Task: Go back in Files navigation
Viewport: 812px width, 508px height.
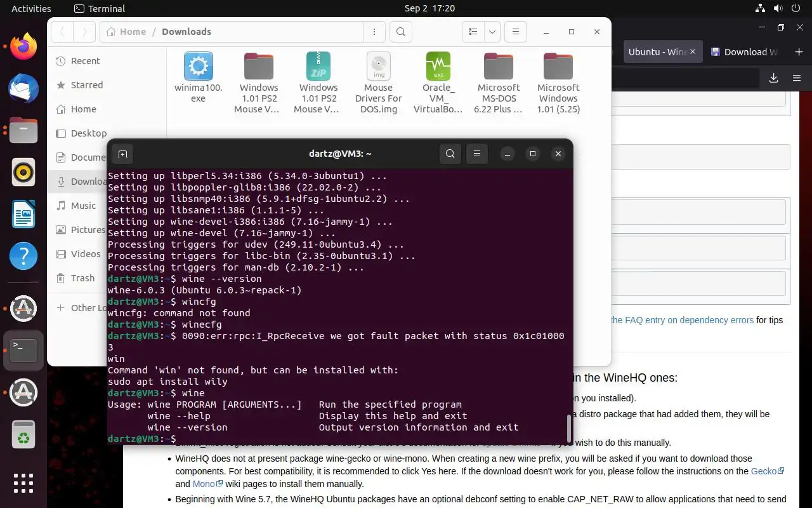Action: pos(63,32)
